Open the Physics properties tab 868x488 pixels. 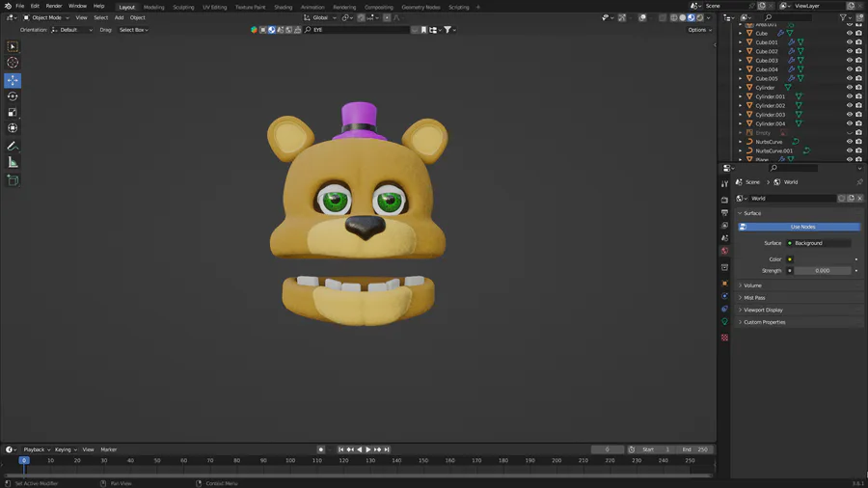[724, 296]
